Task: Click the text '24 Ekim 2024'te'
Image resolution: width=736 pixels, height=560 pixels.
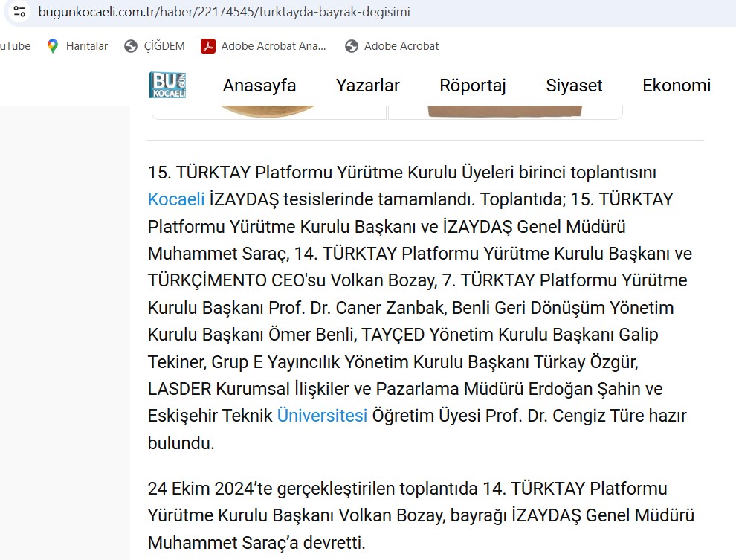Action: pyautogui.click(x=210, y=489)
